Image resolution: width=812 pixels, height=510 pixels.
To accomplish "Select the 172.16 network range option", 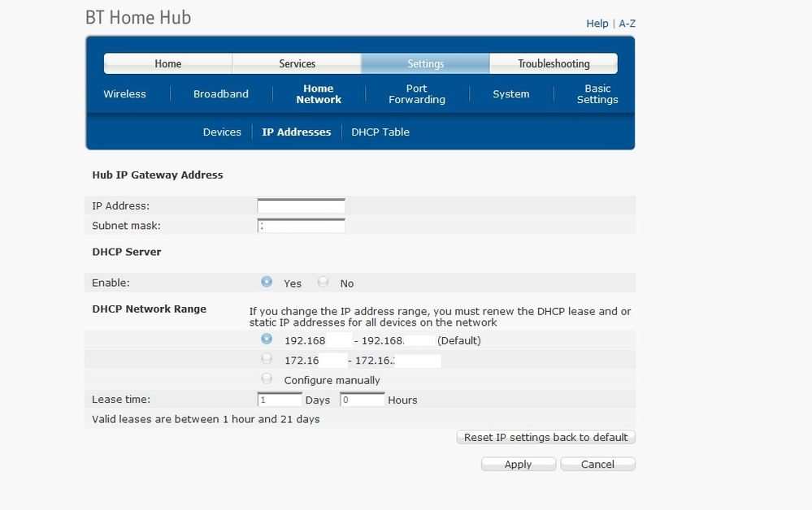I will 267,358.
